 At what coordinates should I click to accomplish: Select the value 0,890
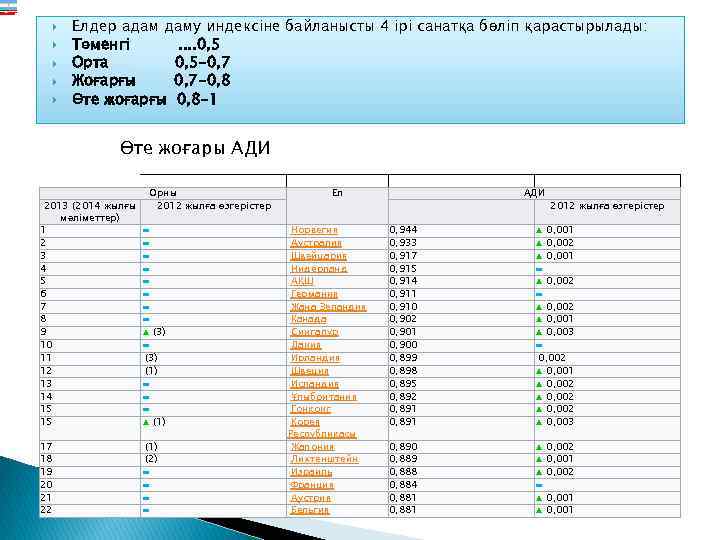pos(403,446)
